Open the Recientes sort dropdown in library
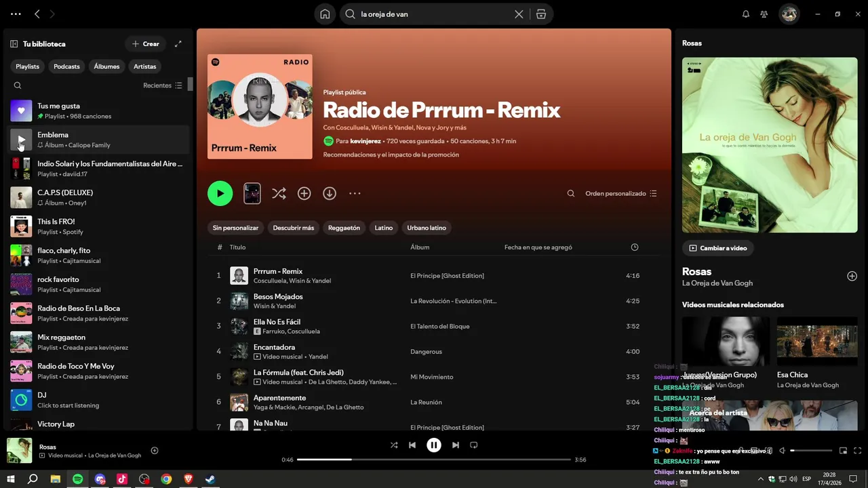The image size is (868, 488). point(163,85)
